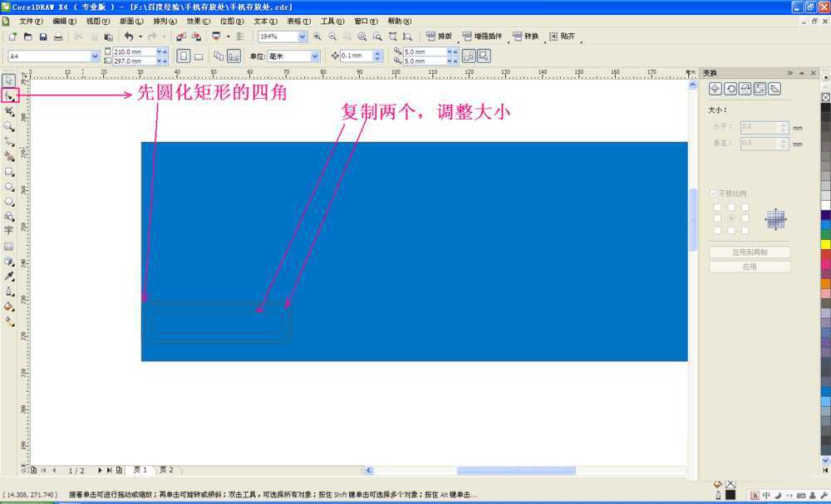Screen dimensions: 831x504
Task: Select the Fill bucket tool
Action: pyautogui.click(x=9, y=306)
